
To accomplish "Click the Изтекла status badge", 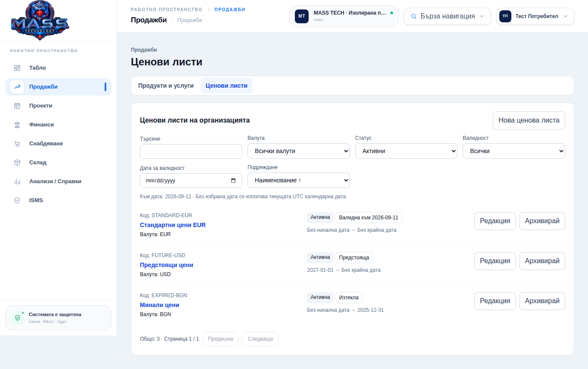I will (349, 298).
